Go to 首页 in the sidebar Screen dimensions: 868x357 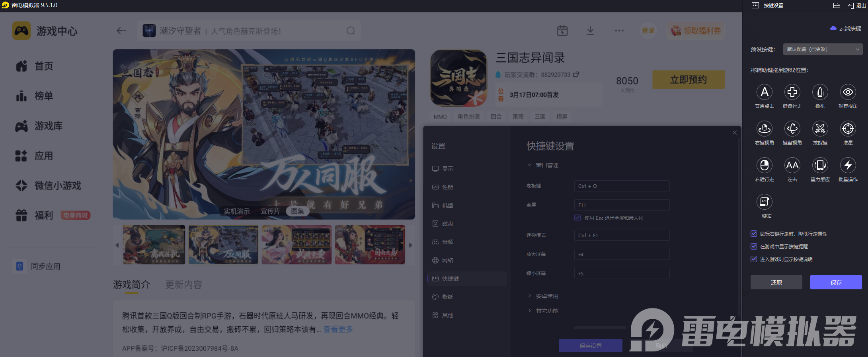click(x=34, y=66)
